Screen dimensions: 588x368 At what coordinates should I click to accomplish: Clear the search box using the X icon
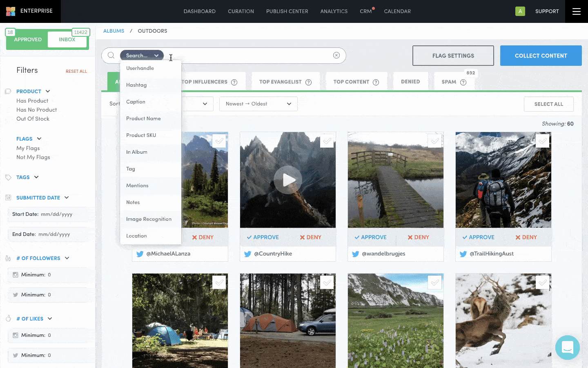click(x=336, y=55)
